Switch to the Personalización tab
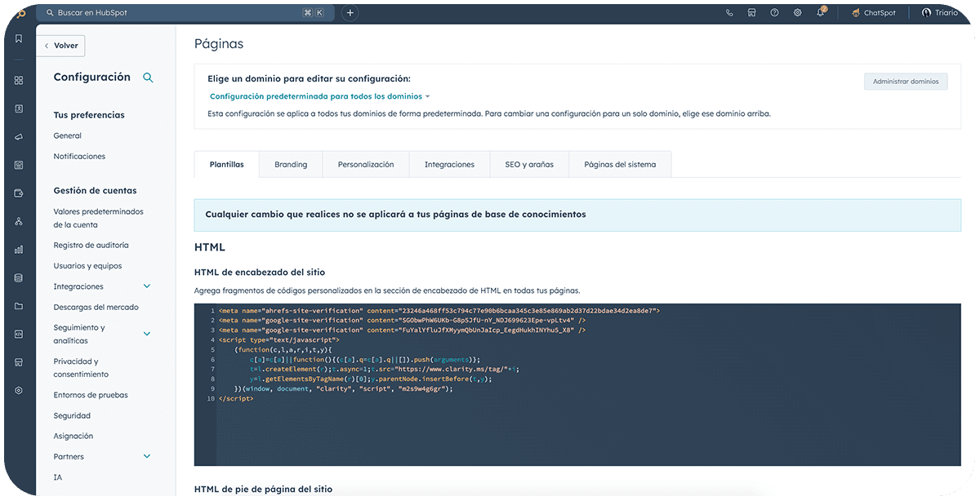Viewport: 980px width, 501px height. point(366,164)
